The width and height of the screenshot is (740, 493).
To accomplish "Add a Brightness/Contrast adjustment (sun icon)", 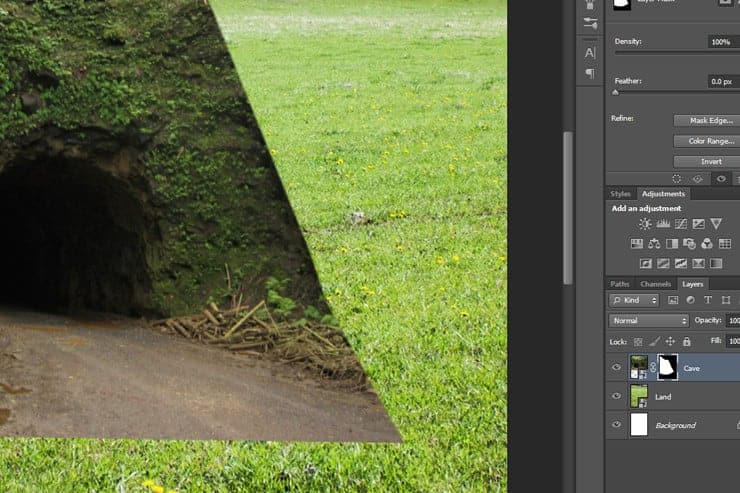I will 645,224.
